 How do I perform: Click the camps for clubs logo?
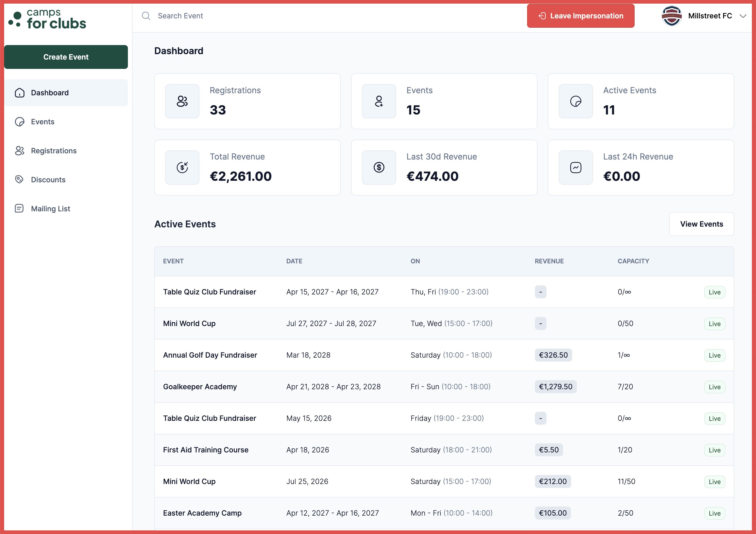[48, 19]
